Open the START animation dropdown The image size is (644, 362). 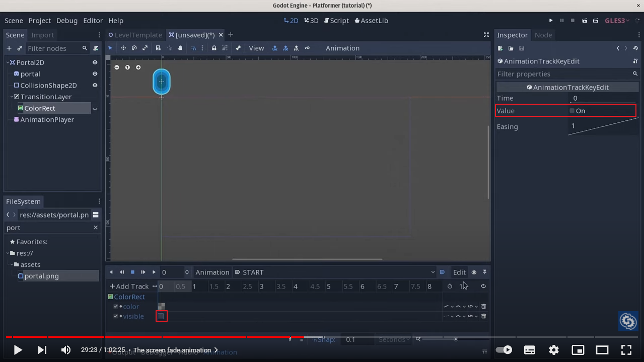pos(334,272)
